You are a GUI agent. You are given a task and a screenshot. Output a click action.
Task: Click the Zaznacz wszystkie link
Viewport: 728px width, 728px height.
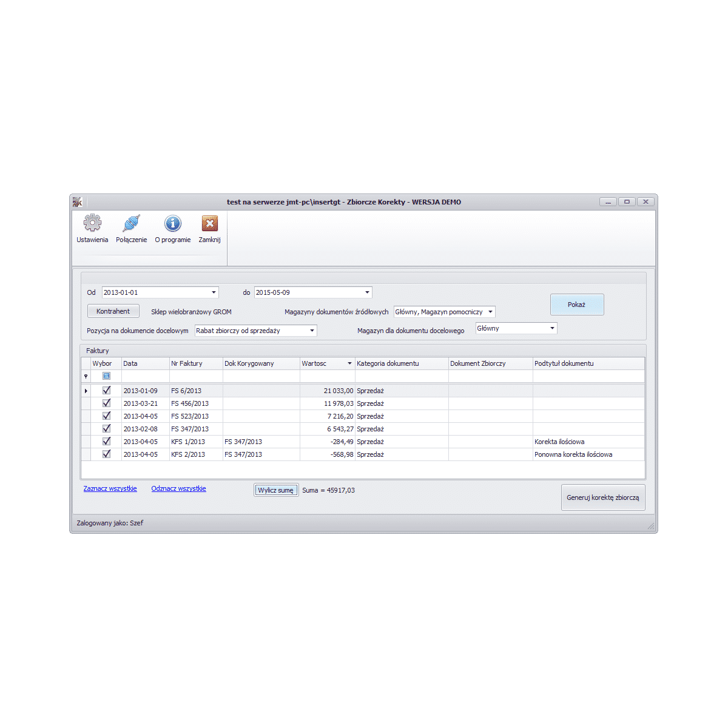[x=110, y=488]
